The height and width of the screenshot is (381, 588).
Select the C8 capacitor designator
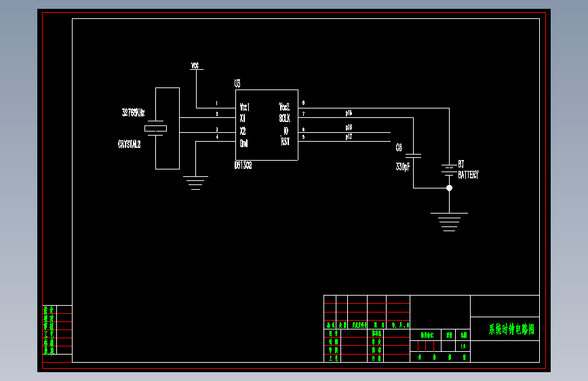coord(399,147)
